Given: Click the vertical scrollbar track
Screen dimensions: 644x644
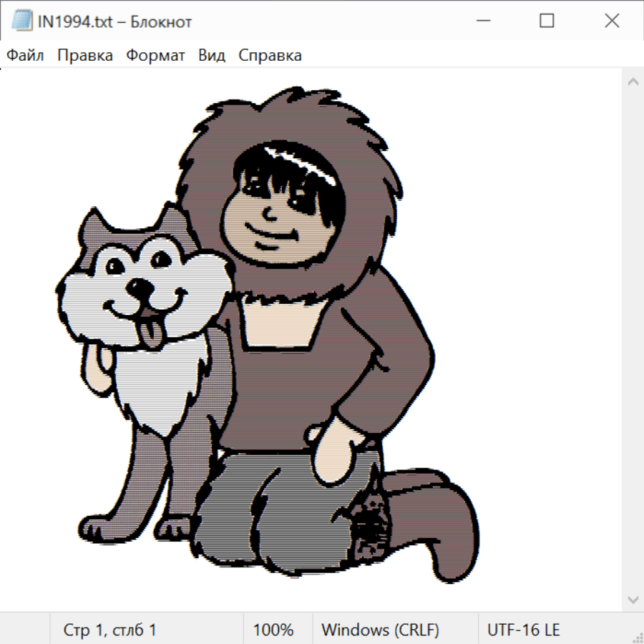Looking at the screenshot, I should coord(633,340).
